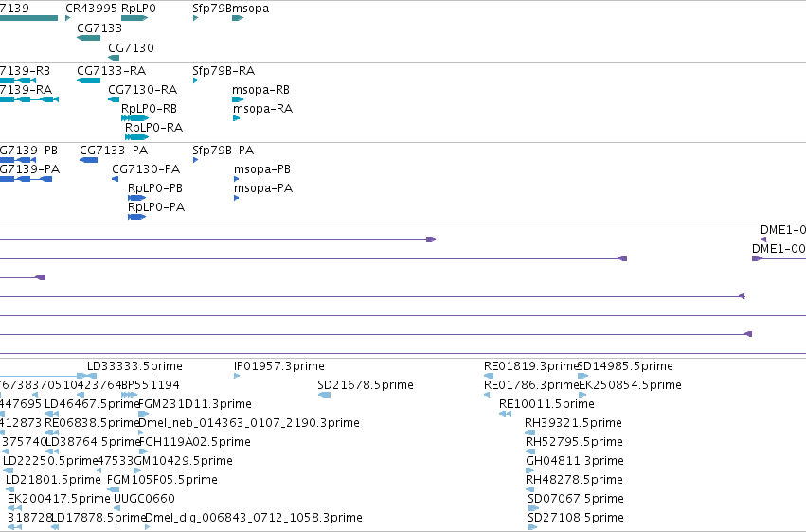Image resolution: width=806 pixels, height=532 pixels.
Task: Click EST RE01786.3prime
Action: [x=531, y=385]
